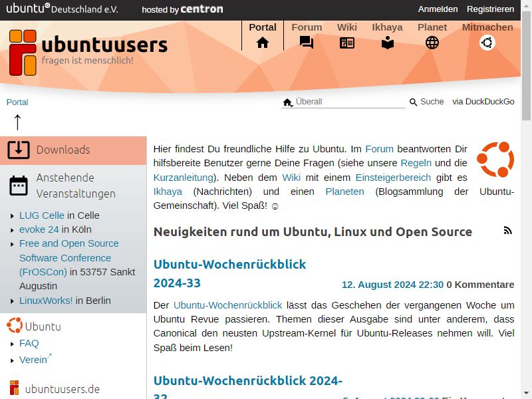Open Anstehende Veranstaltungen heading
532x399 pixels.
[76, 186]
